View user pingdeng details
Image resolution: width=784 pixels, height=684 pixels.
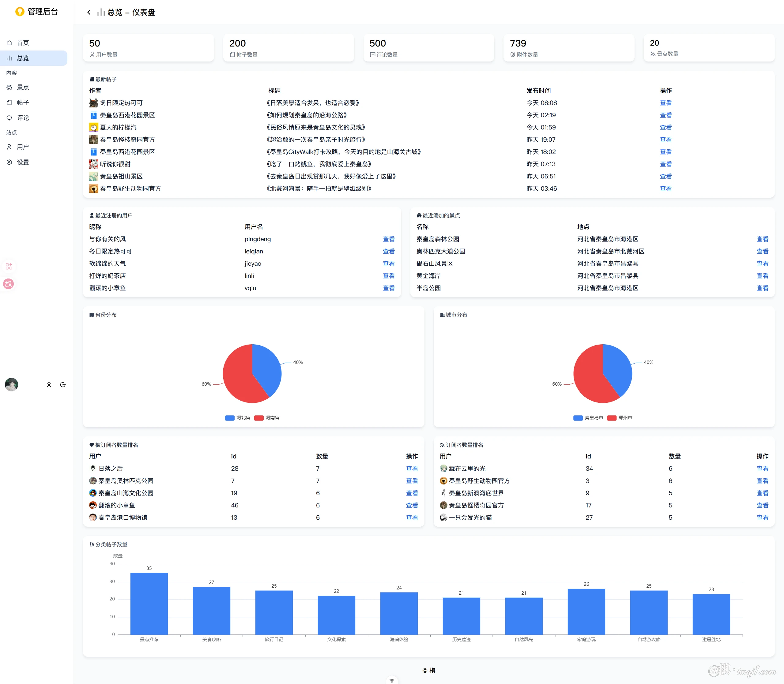point(388,239)
